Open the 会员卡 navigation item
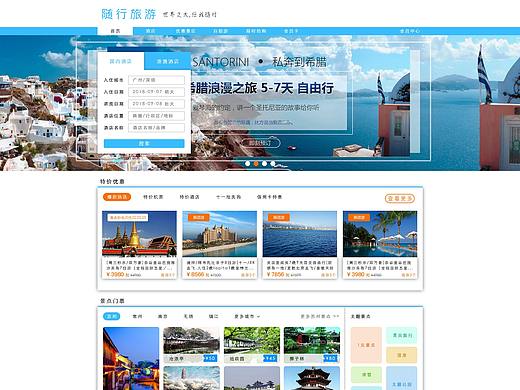Screen dimensions: 520x390 tap(291, 31)
